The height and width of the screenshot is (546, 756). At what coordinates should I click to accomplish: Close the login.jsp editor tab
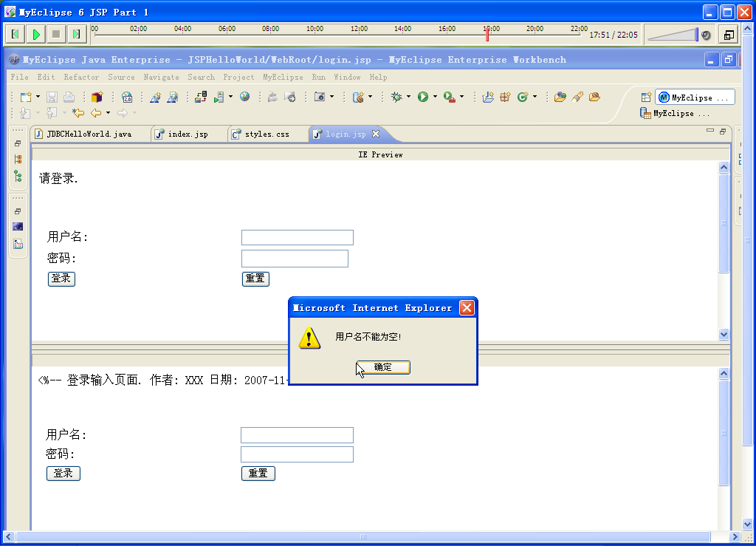click(x=376, y=134)
